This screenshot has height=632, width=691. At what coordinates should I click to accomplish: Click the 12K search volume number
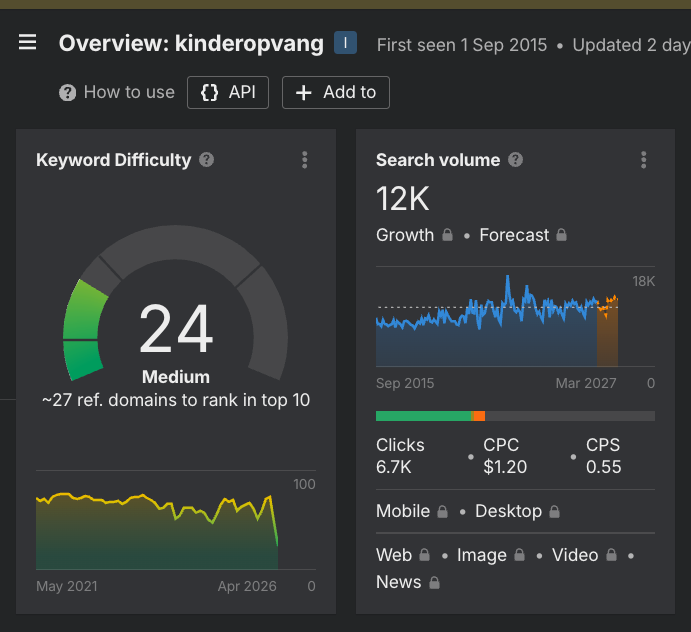click(x=402, y=199)
